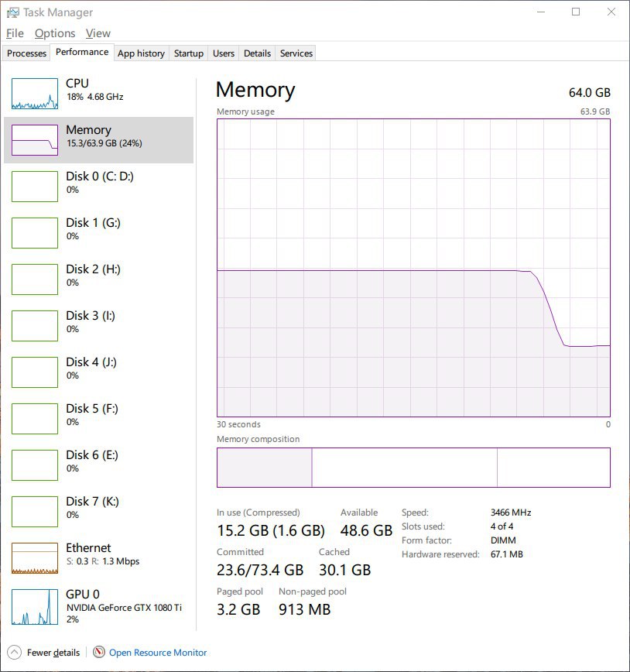Viewport: 630px width, 672px height.
Task: Open the View menu
Action: click(98, 33)
